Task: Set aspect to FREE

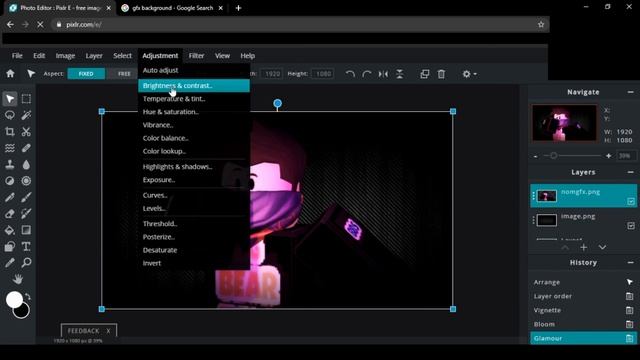Action: point(124,73)
